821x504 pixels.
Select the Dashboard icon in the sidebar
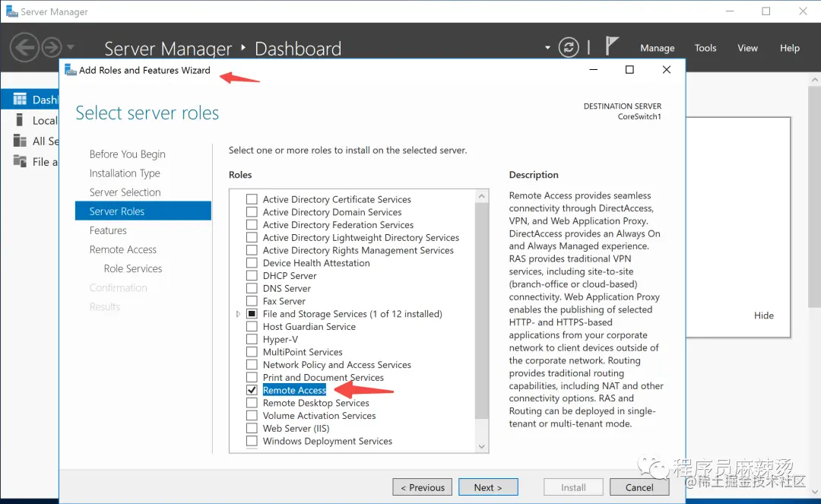click(20, 100)
